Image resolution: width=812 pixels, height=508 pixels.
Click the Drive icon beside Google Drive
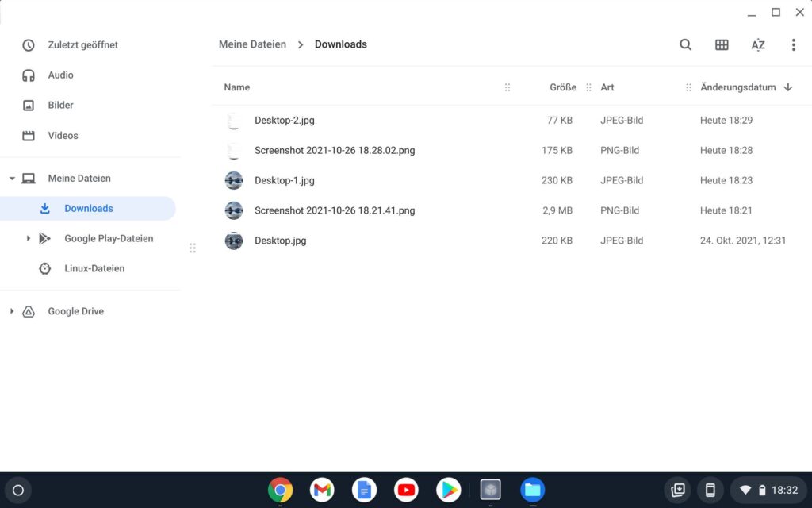(x=29, y=311)
